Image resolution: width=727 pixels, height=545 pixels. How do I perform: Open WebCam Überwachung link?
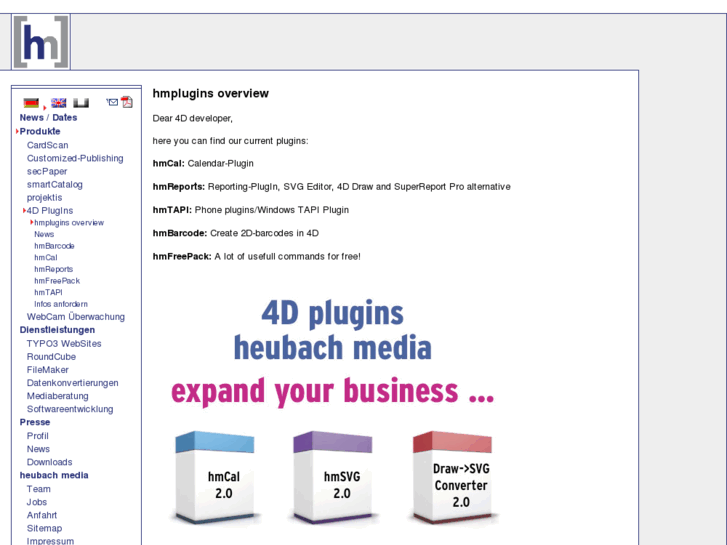click(76, 317)
